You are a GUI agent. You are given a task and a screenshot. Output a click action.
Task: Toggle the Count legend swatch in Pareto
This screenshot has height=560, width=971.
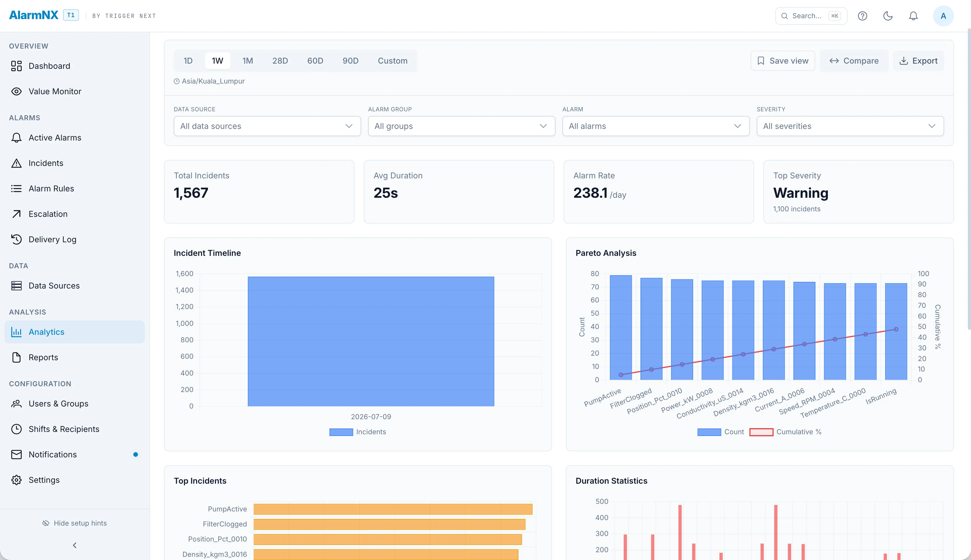pos(709,432)
